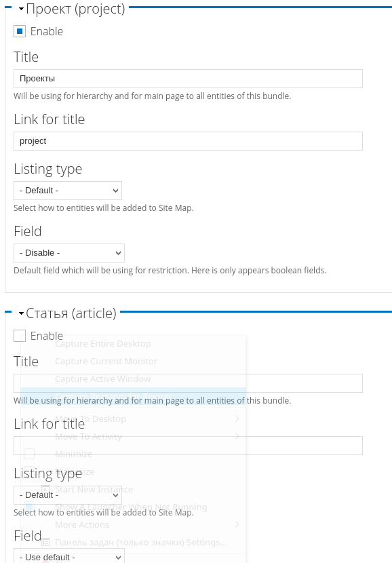This screenshot has height=563, width=392.
Task: Click Hide on Статья (article) section
Action: (21, 313)
